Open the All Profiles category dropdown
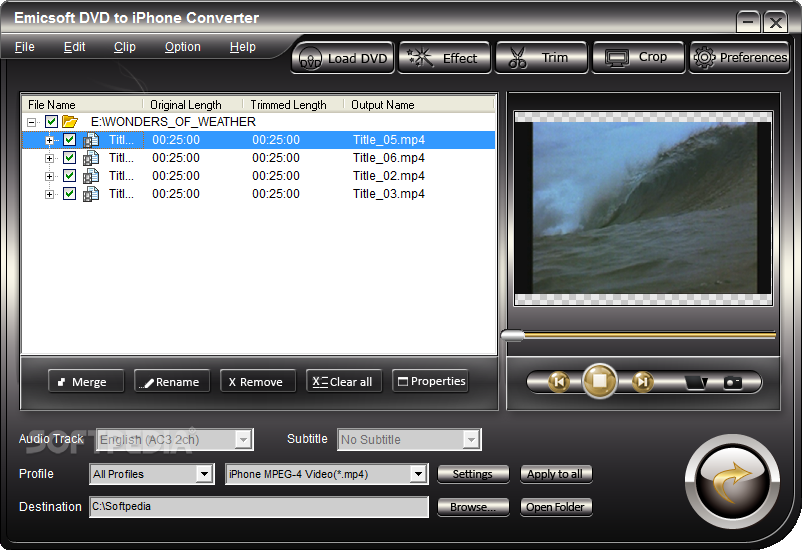The width and height of the screenshot is (802, 550). tap(204, 474)
